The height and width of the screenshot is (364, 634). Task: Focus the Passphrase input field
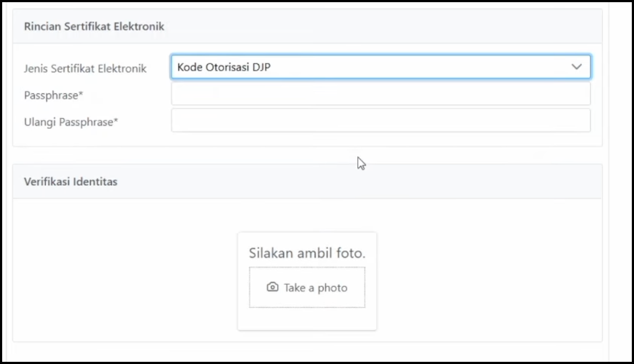[x=381, y=94]
